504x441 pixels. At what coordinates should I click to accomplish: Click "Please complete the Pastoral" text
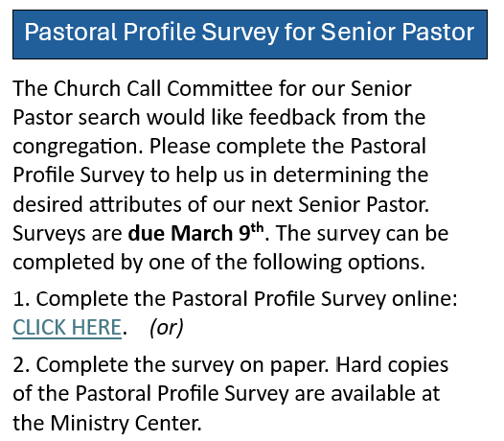[x=287, y=147]
